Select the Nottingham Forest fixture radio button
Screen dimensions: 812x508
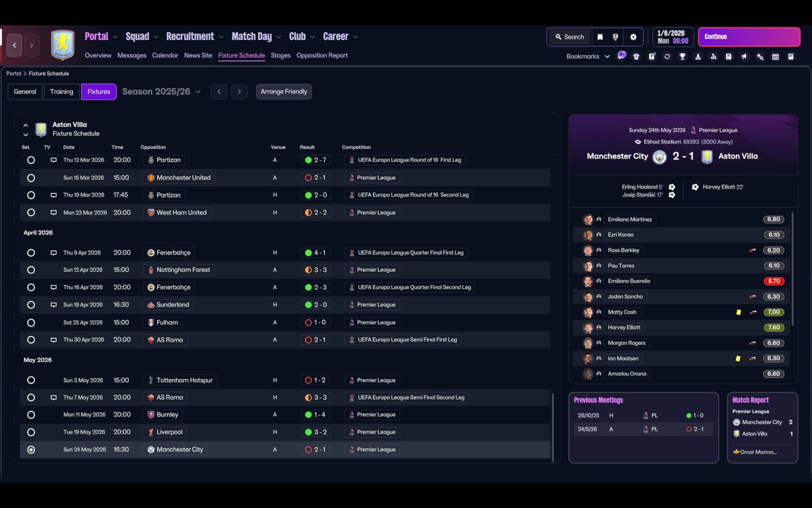coord(31,270)
